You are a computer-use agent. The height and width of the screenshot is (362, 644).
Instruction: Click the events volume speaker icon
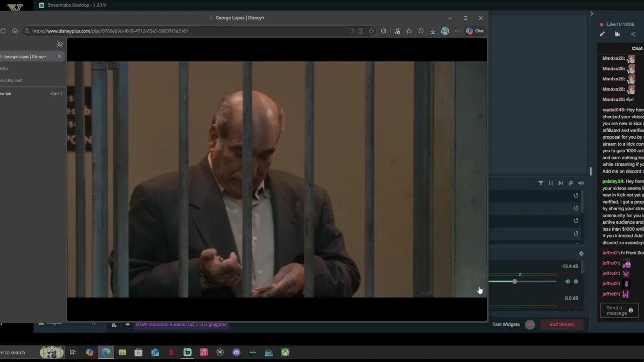[581, 183]
